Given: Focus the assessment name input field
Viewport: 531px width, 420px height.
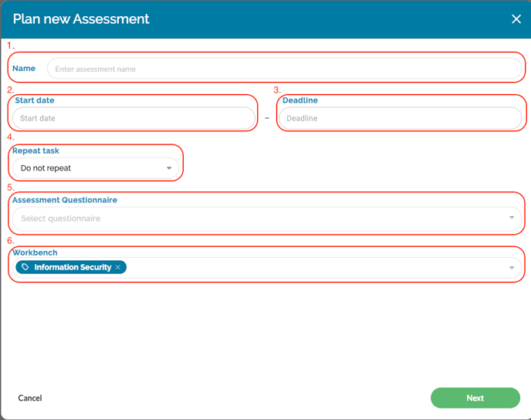Looking at the screenshot, I should pos(284,69).
